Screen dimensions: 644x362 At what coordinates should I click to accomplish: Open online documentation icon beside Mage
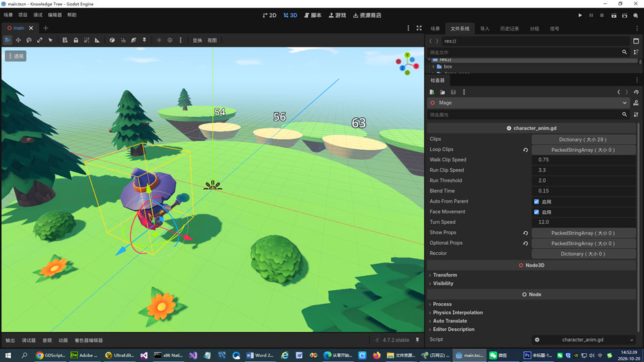point(636,103)
